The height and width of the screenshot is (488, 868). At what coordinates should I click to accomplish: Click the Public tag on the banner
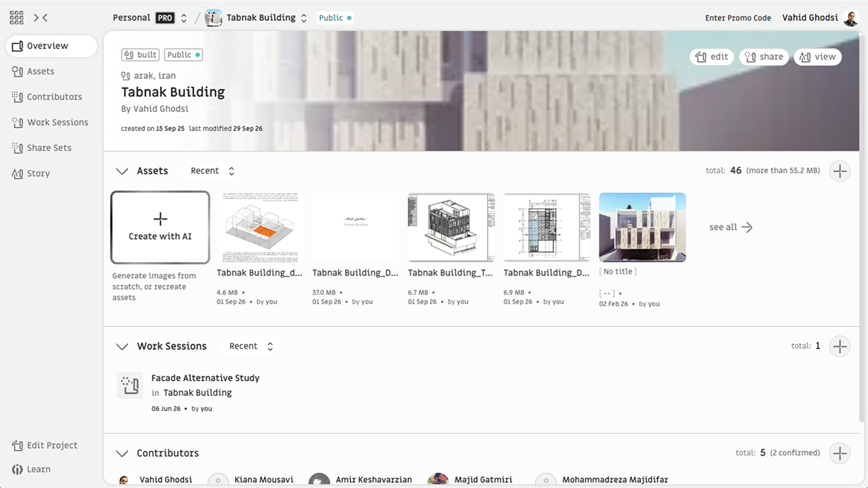click(184, 55)
